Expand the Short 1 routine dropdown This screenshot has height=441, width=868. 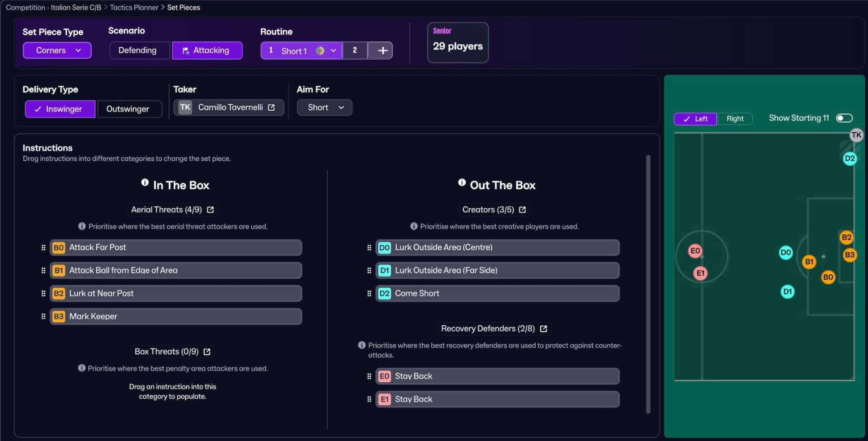[x=333, y=51]
